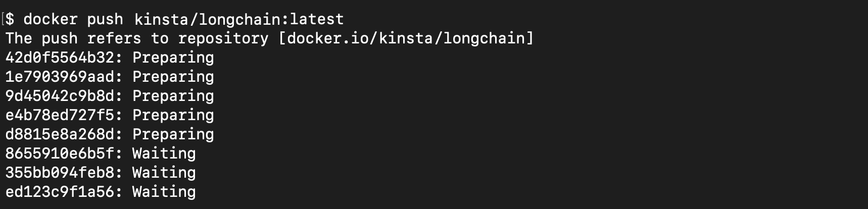The image size is (868, 209).
Task: Click the docker.io/kinsta/longchain repository path
Action: 406,38
